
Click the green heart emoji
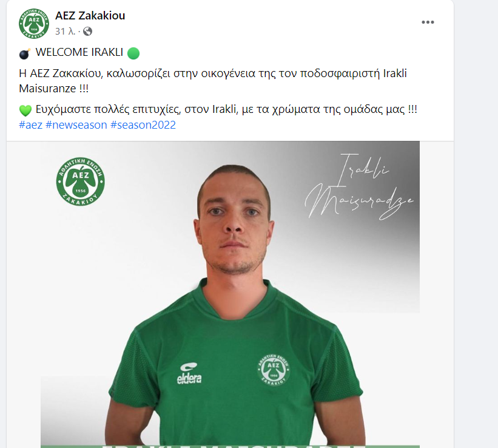(x=25, y=110)
